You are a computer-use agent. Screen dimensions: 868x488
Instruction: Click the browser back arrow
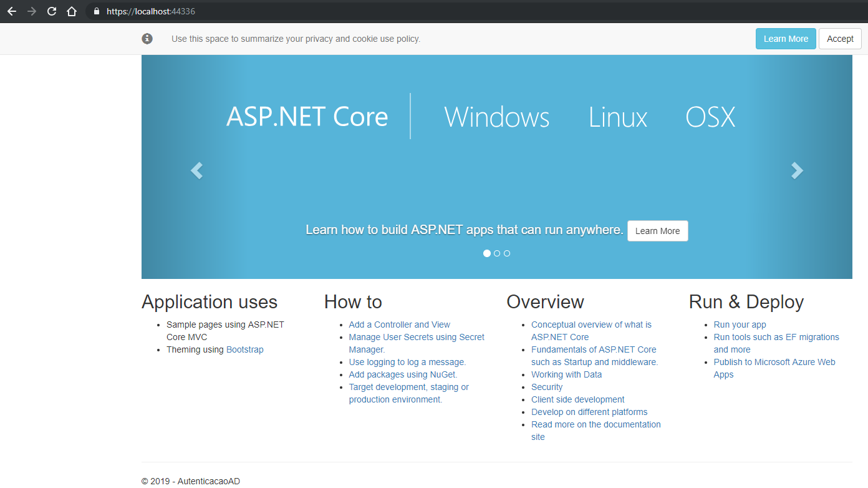(11, 11)
